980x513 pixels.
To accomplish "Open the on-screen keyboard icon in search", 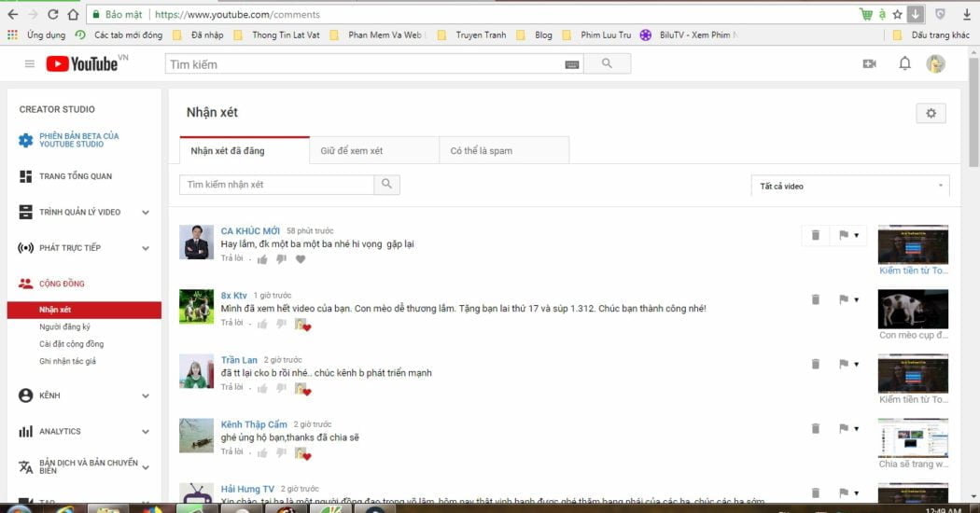I will (x=572, y=64).
